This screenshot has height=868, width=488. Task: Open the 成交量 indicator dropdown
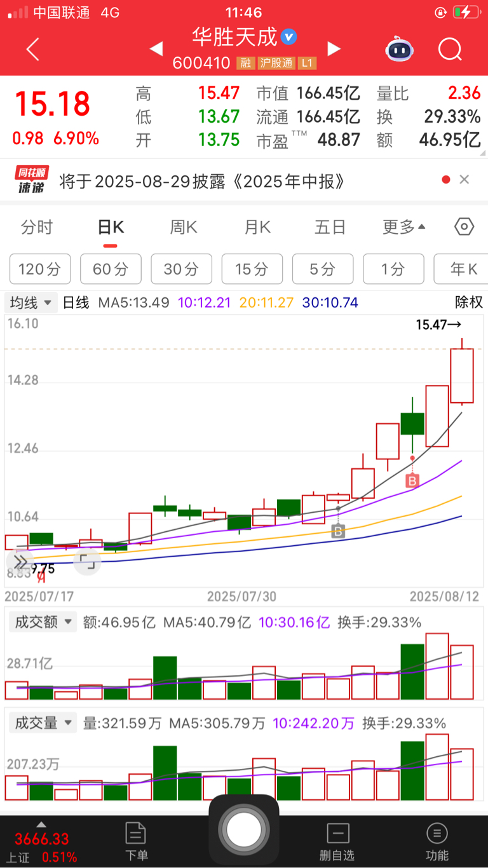[x=41, y=723]
